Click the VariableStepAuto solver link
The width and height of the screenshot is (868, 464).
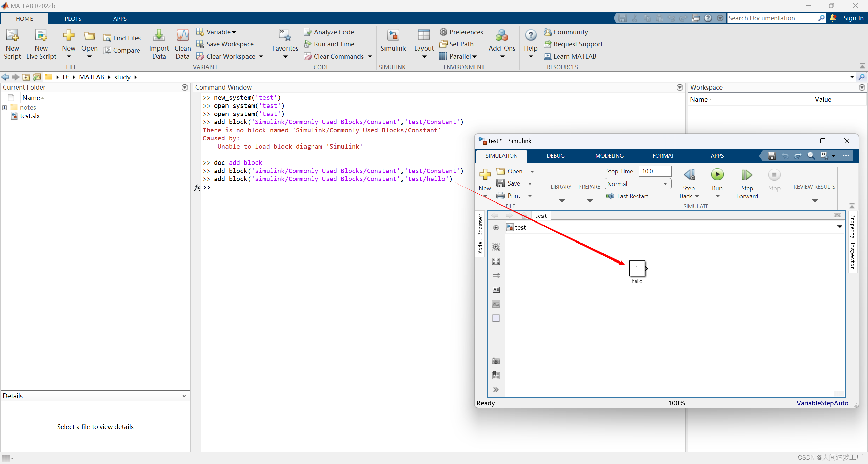tap(822, 403)
